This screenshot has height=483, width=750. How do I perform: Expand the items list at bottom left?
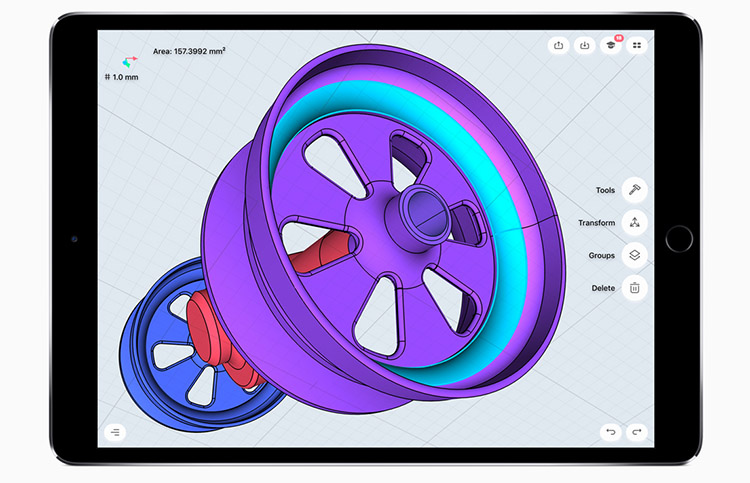pos(115,432)
